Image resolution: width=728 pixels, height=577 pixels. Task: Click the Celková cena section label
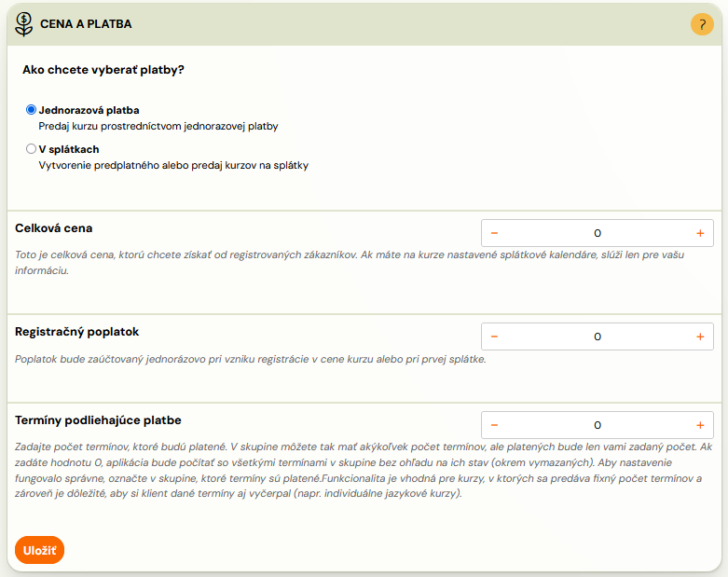point(54,228)
